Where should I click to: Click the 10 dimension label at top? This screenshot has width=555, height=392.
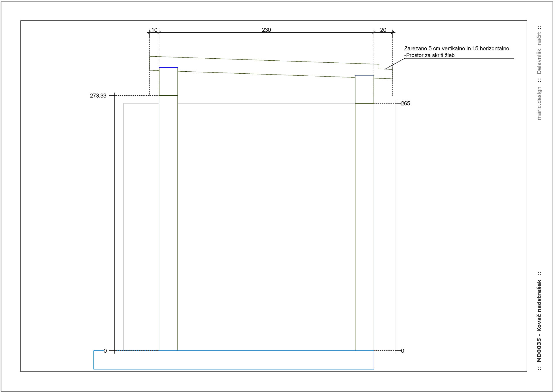(x=154, y=30)
